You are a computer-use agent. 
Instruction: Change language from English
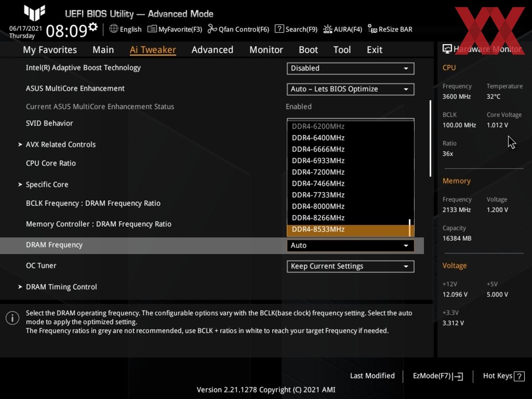[126, 29]
